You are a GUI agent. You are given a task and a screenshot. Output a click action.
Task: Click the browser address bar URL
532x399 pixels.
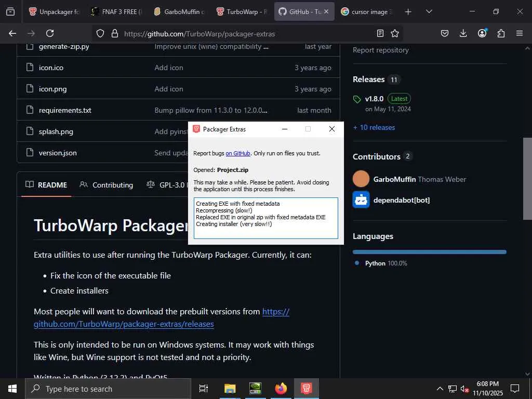[199, 34]
